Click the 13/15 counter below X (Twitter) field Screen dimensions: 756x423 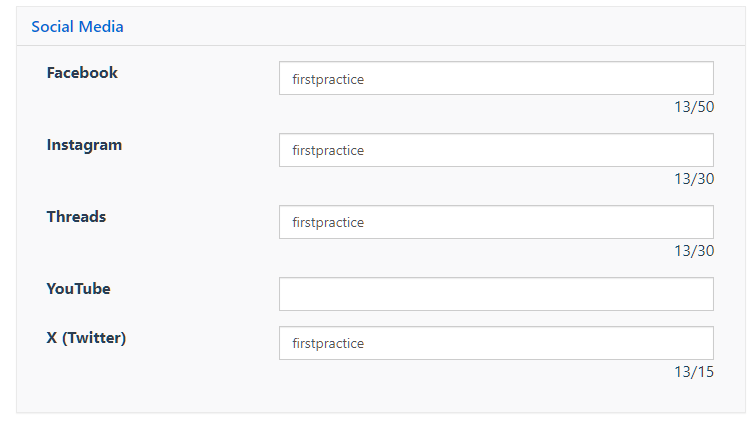point(694,372)
